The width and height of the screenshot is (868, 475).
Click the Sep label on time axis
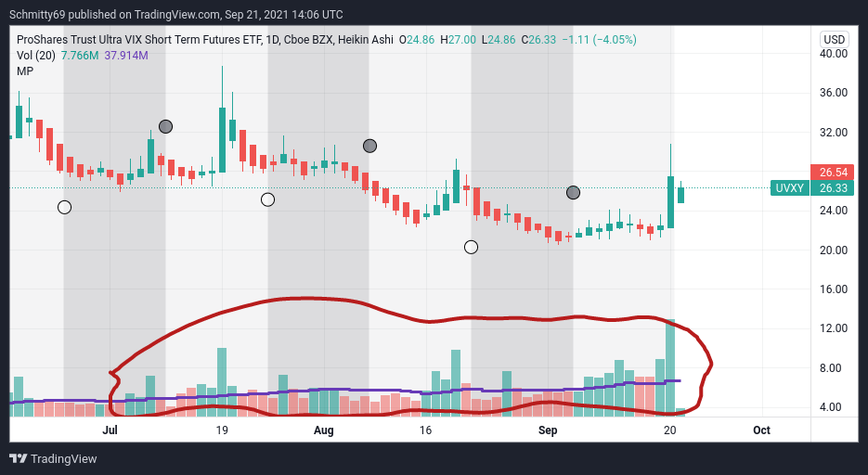pos(548,430)
